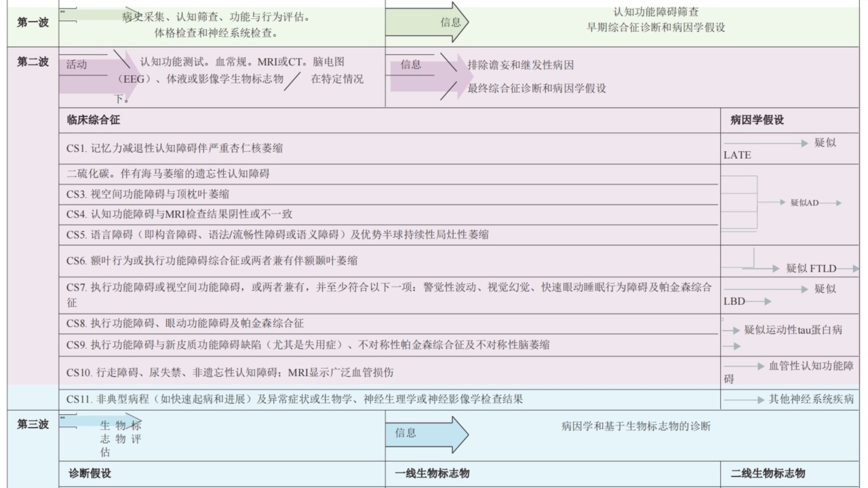Select the 第一波 row label
This screenshot has height=488, width=868.
point(33,22)
